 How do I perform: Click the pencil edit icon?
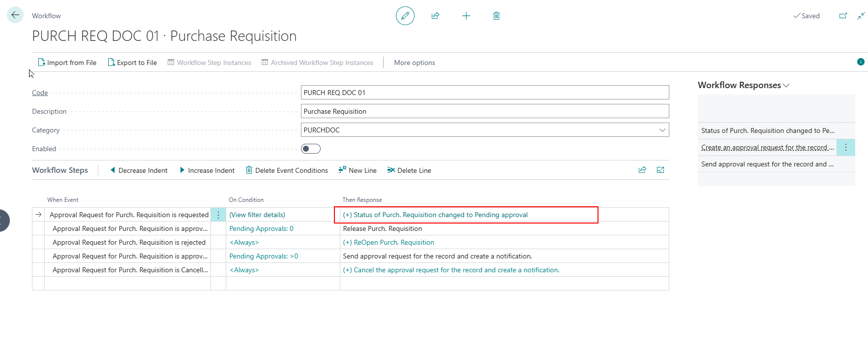pos(405,16)
